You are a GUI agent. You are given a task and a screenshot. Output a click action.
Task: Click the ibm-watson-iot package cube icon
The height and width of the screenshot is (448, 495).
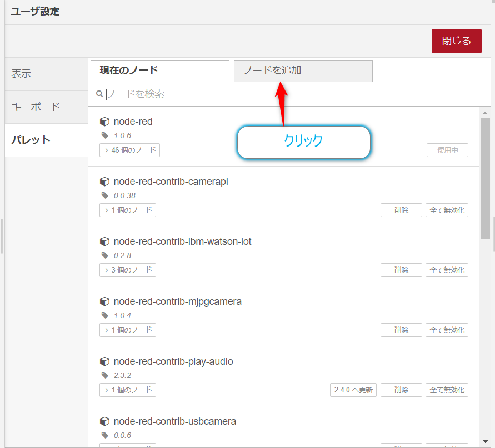(104, 241)
